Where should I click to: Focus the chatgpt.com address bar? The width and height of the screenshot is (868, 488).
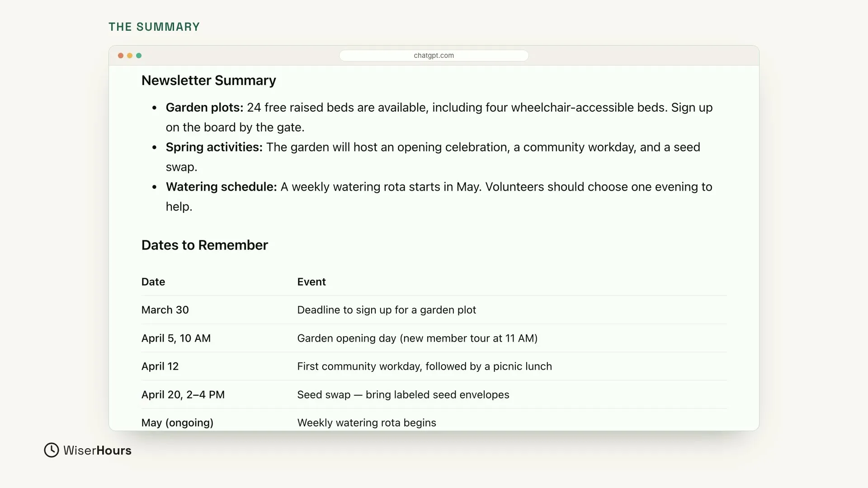434,56
